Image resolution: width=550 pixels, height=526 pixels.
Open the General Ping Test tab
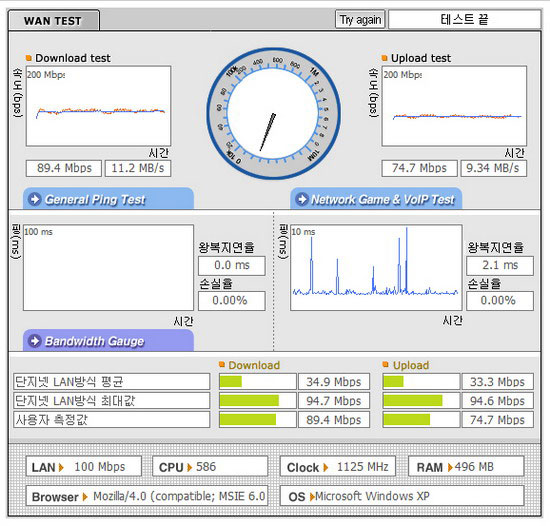coord(108,199)
